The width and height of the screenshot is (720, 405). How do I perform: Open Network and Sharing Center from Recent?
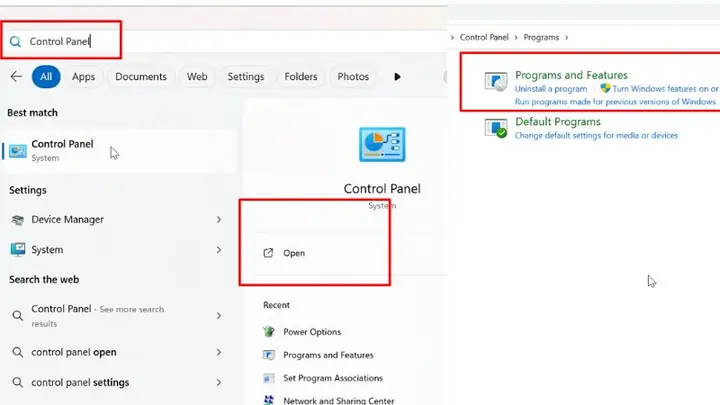pos(338,400)
